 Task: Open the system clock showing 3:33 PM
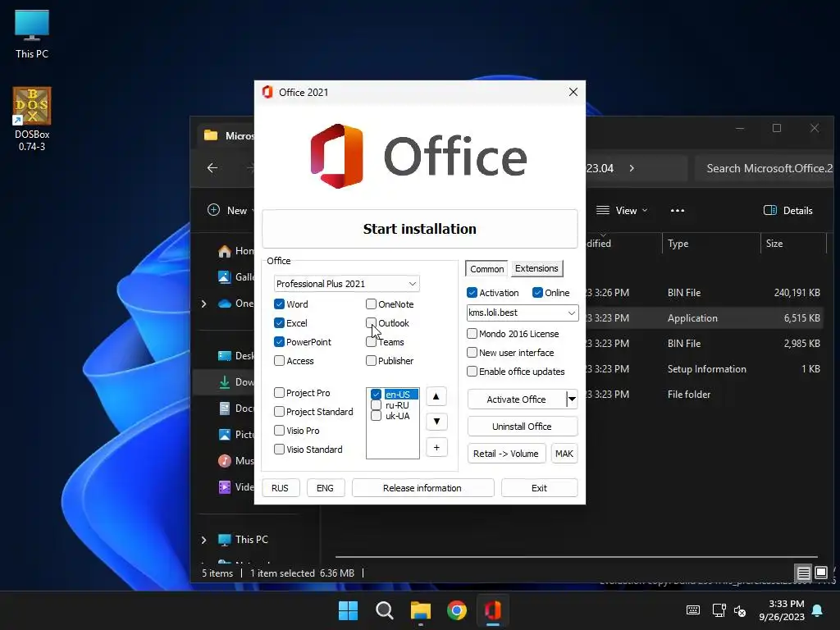click(x=782, y=610)
